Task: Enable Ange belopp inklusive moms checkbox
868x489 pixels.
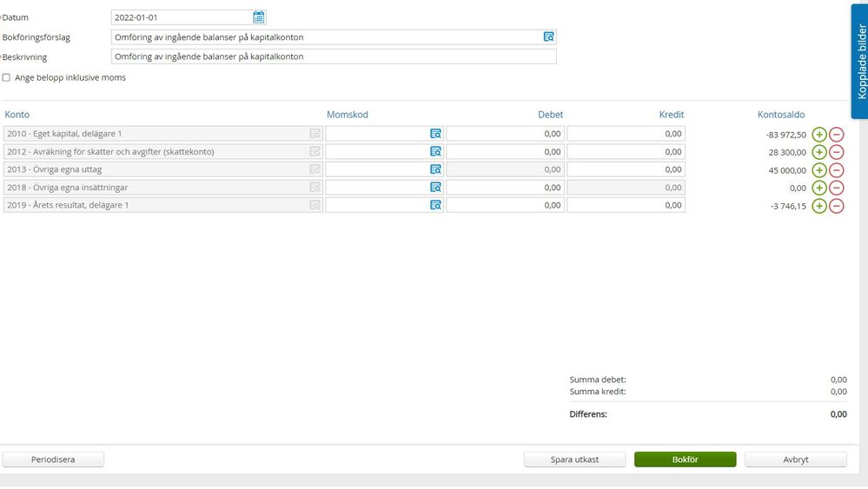Action: coord(7,77)
